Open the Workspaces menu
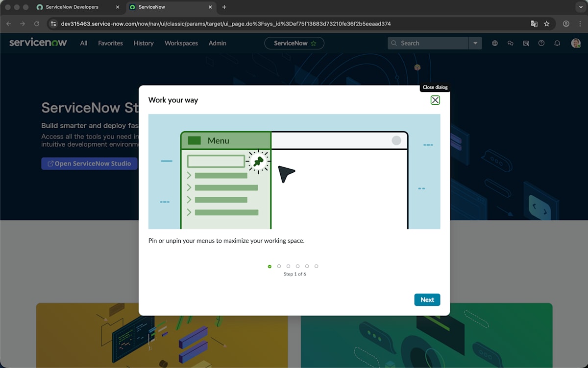Viewport: 588px width, 368px height. click(181, 43)
